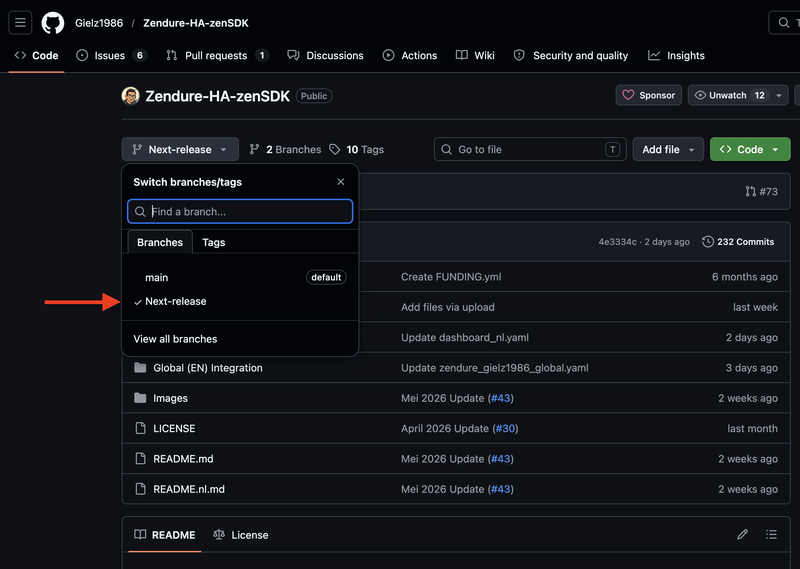Open the README.md file
800x569 pixels.
[183, 459]
